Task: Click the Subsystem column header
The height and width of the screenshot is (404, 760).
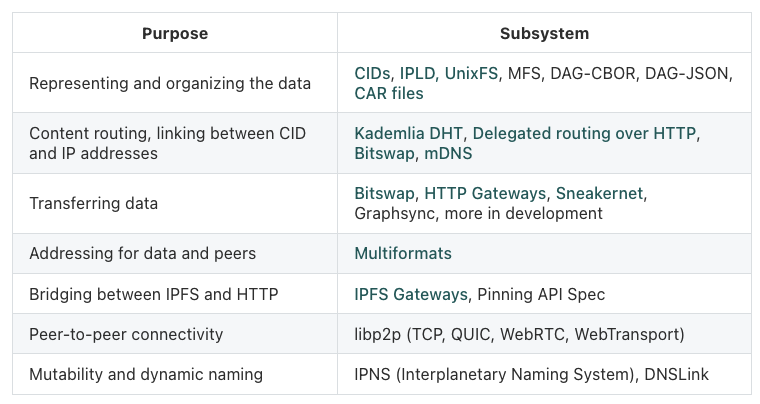Action: [x=544, y=33]
